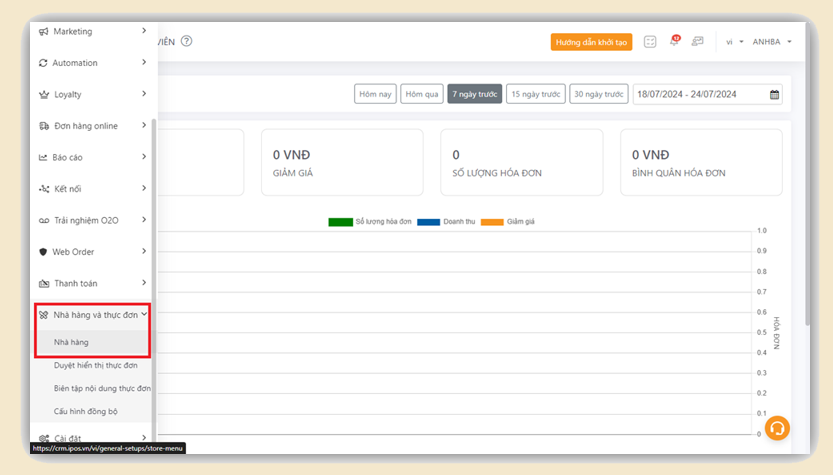Click the notification bell icon
Viewport: 833px width, 475px height.
click(x=674, y=42)
